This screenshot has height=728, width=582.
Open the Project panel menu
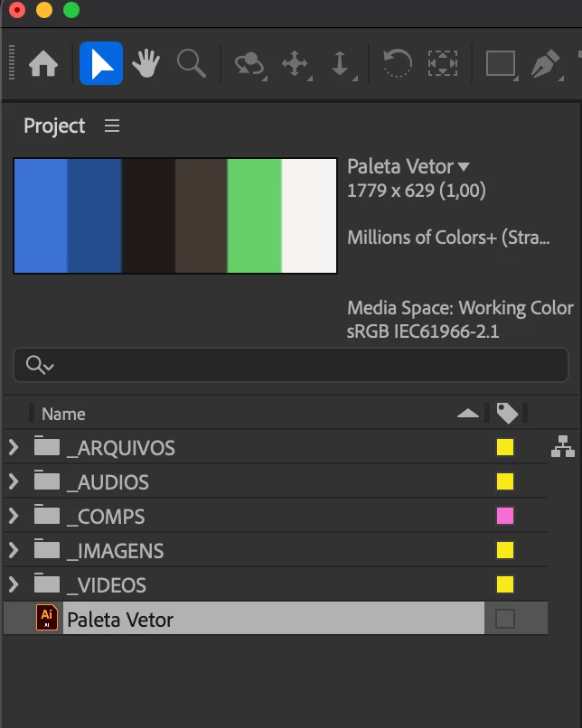(112, 126)
